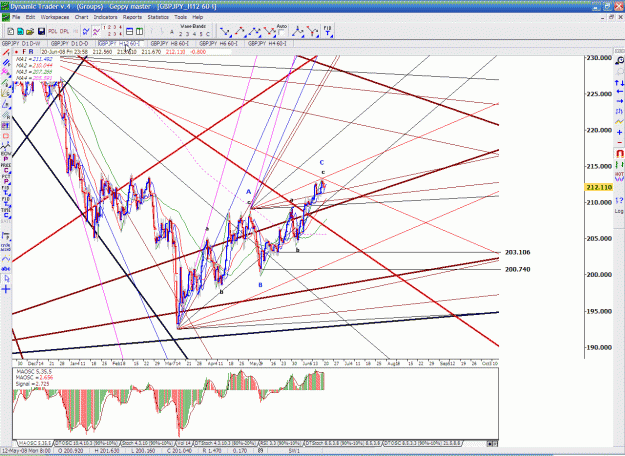Select the PCT P tool in left sidebar
Image resolution: width=625 pixels, height=456 pixels.
click(6, 179)
